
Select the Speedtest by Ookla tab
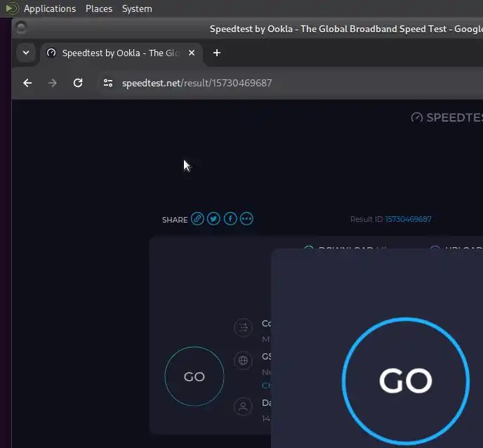pos(120,53)
